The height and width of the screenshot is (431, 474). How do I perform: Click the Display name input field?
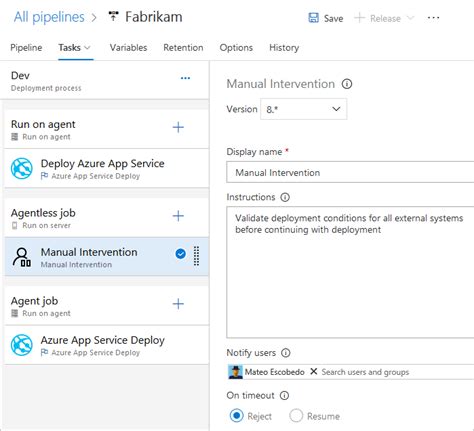pyautogui.click(x=350, y=172)
